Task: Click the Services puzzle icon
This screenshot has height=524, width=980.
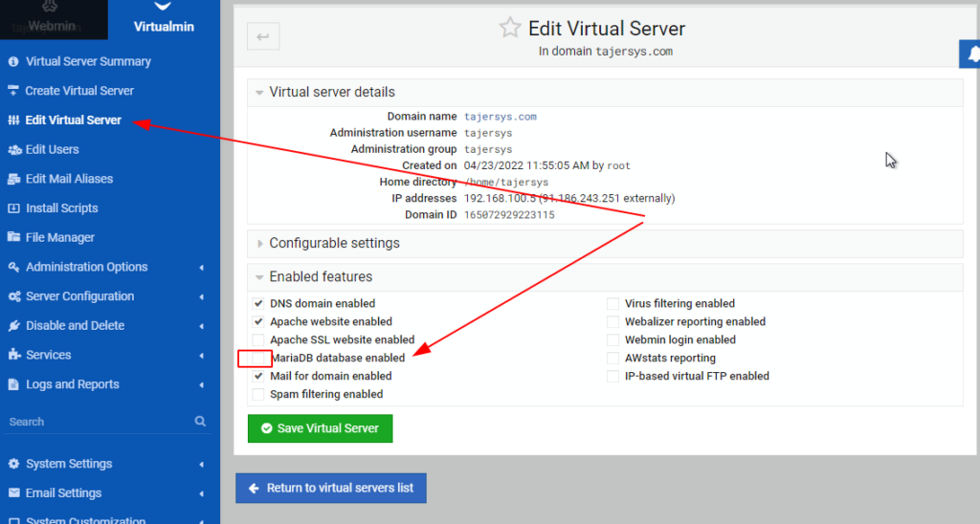Action: (13, 355)
